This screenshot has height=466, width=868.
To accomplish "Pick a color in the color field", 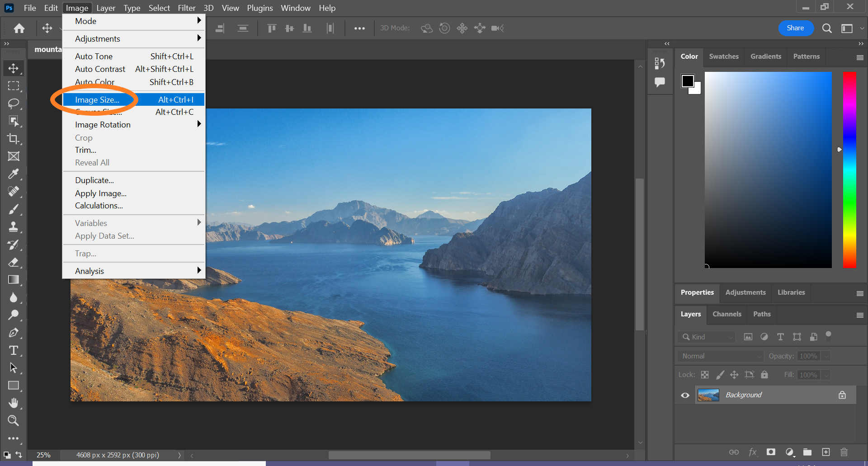I will 768,170.
